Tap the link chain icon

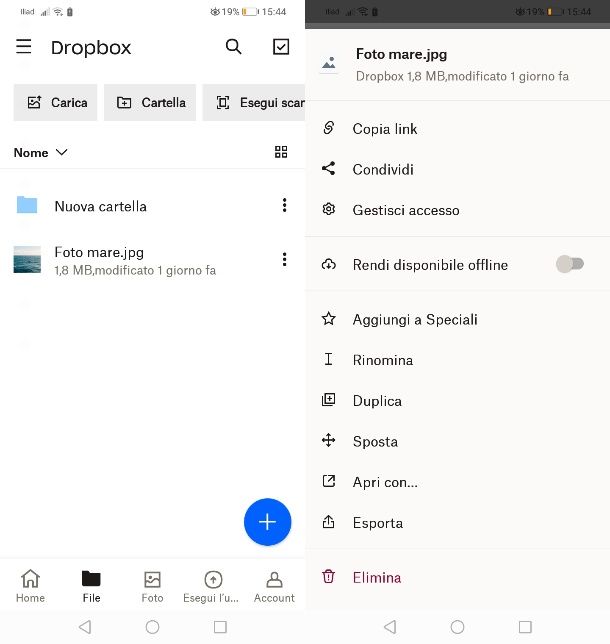click(x=329, y=128)
